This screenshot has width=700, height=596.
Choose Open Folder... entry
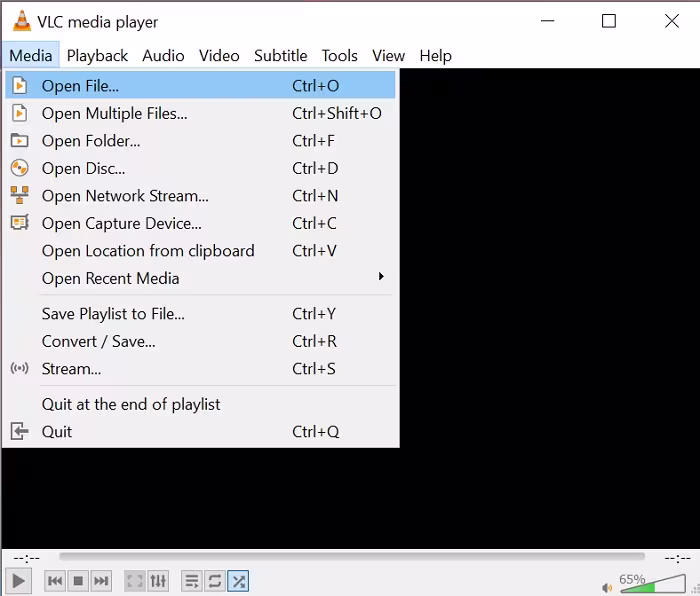(x=200, y=141)
